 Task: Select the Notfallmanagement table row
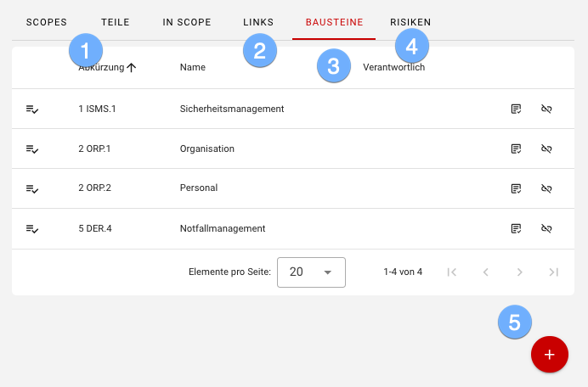click(x=255, y=228)
